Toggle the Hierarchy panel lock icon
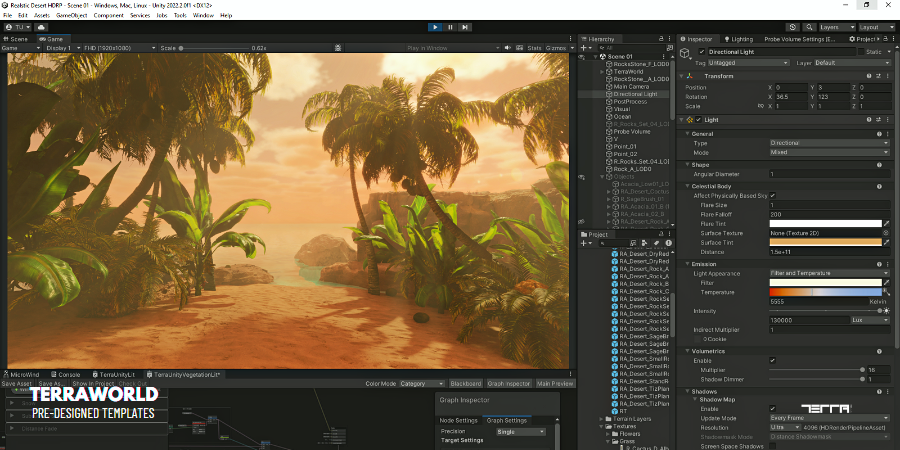 point(661,39)
